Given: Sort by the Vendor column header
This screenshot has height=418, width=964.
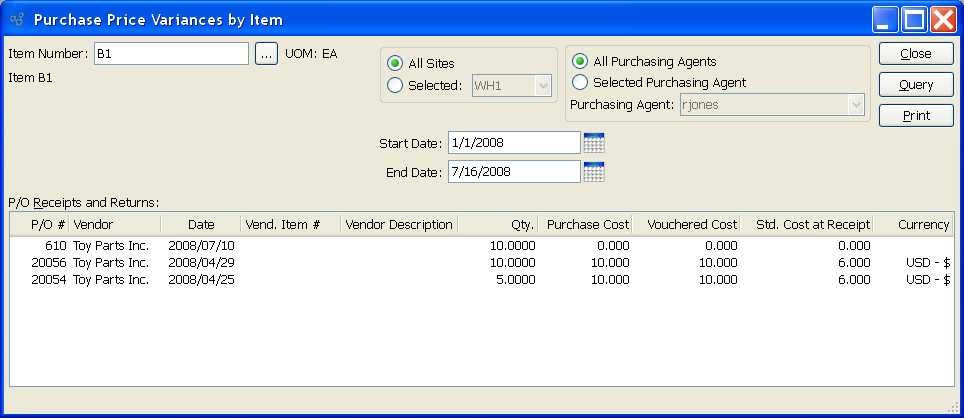Looking at the screenshot, I should 114,225.
